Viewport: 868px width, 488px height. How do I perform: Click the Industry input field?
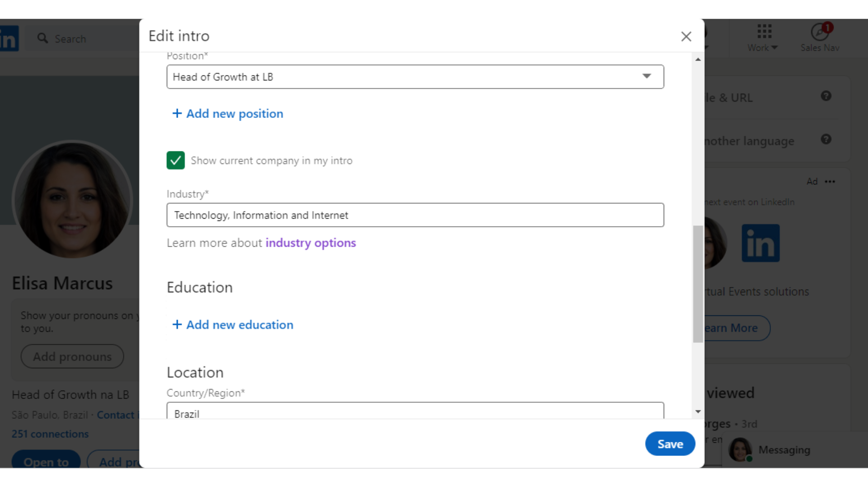415,215
